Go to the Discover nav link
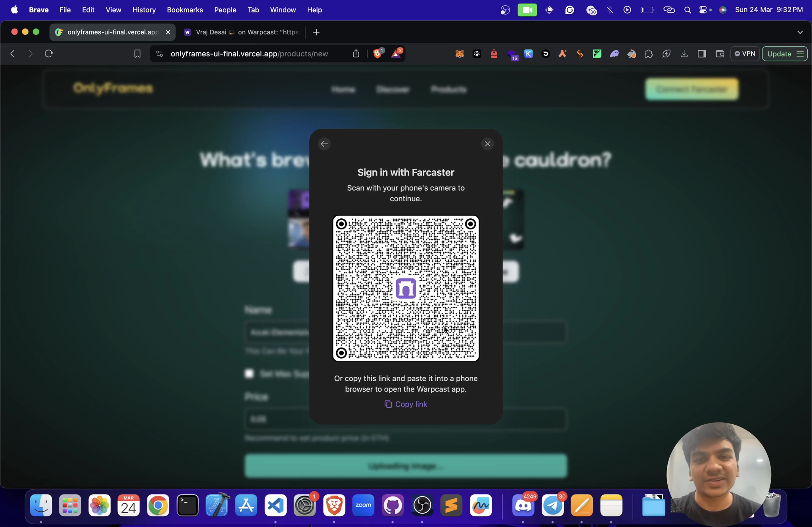The width and height of the screenshot is (812, 527). click(393, 90)
